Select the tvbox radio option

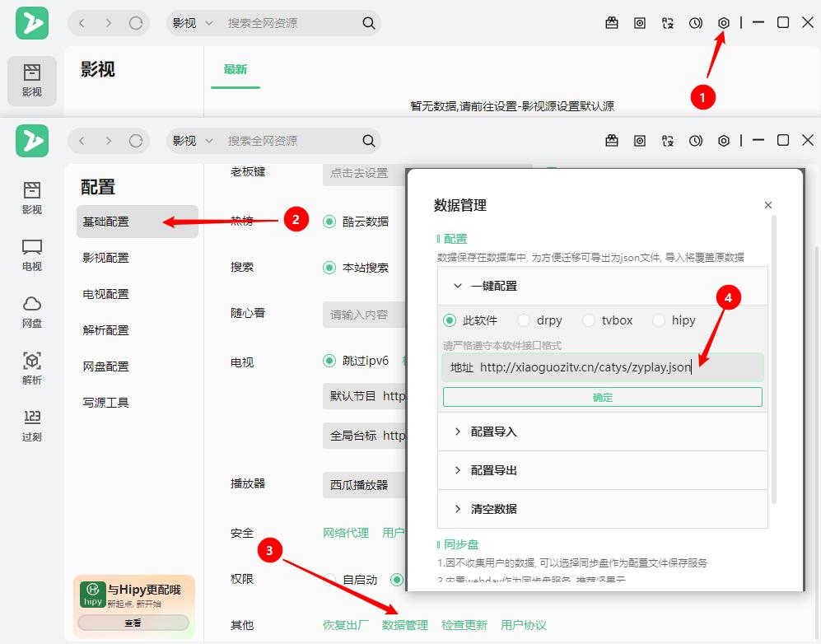(x=589, y=320)
